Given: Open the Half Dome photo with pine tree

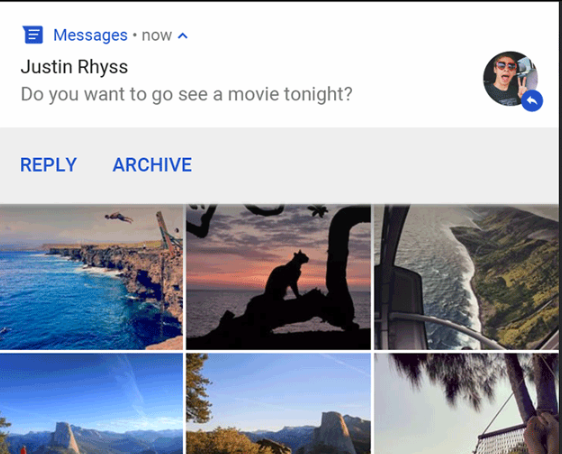Looking at the screenshot, I should point(278,403).
